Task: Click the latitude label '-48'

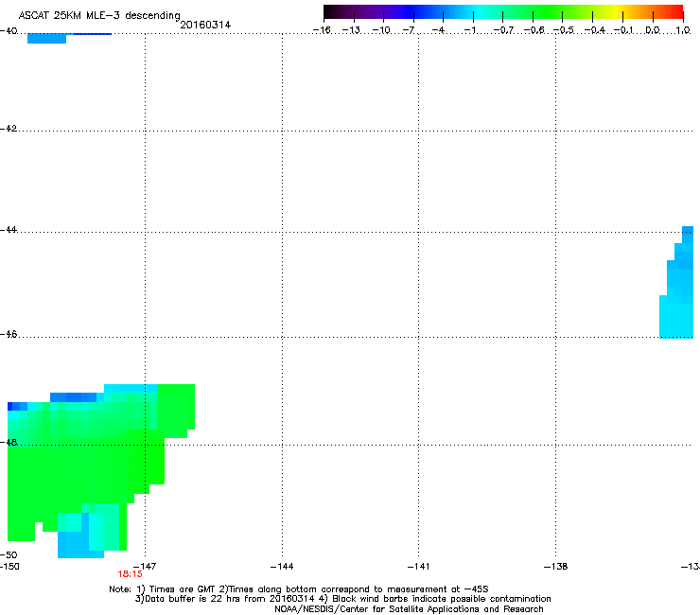Action: point(9,442)
